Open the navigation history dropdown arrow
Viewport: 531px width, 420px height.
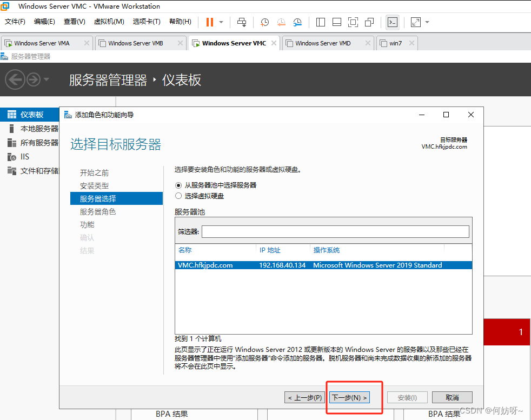tap(47, 80)
